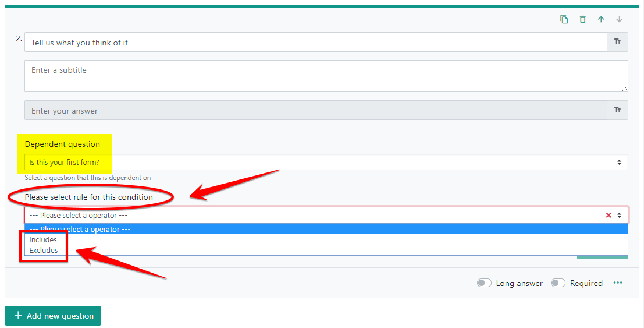This screenshot has width=644, height=328.
Task: Click the Add new question button
Action: [x=52, y=316]
